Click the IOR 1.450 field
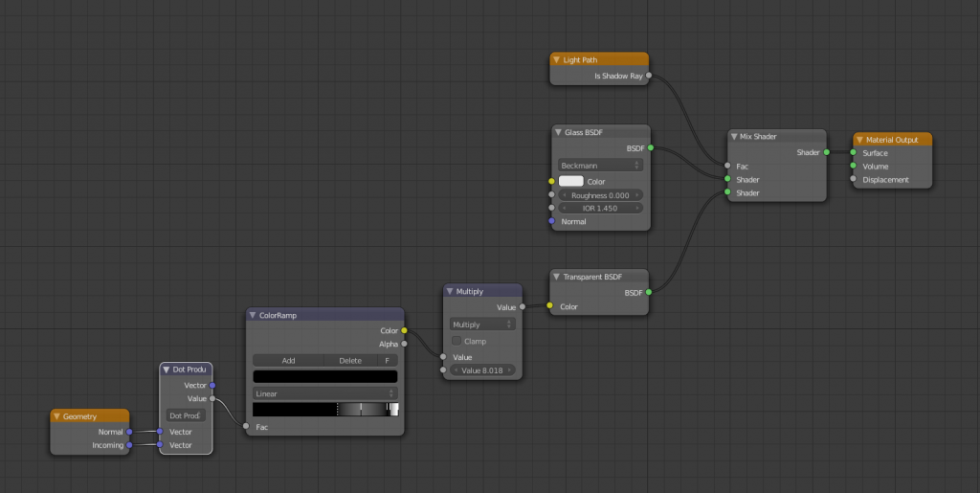 600,208
